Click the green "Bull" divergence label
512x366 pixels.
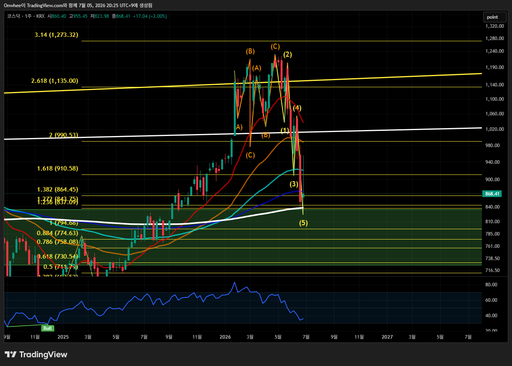coord(47,328)
